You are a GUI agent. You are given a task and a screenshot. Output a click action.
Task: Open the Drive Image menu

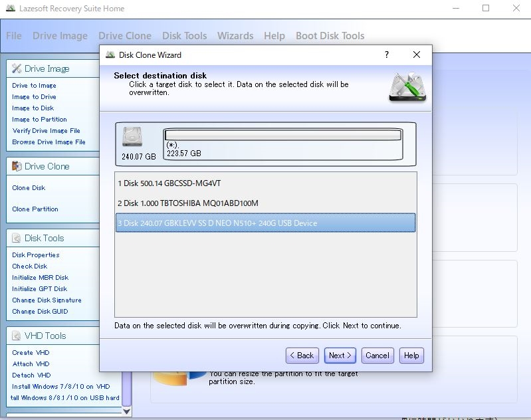60,36
